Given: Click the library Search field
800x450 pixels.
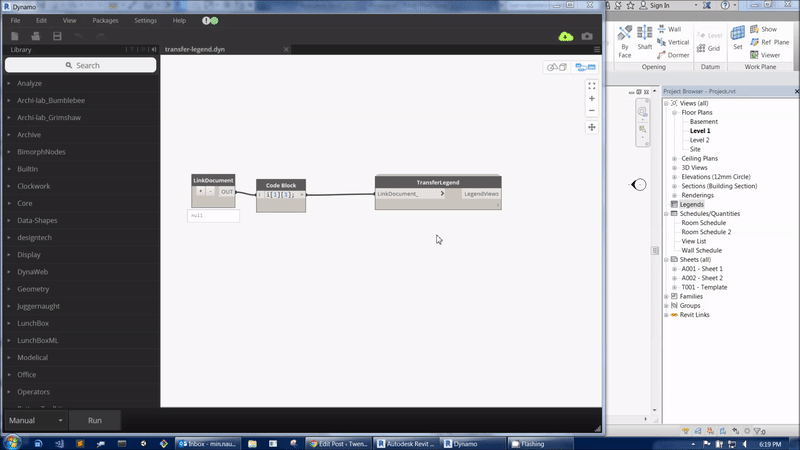Looking at the screenshot, I should [x=80, y=65].
